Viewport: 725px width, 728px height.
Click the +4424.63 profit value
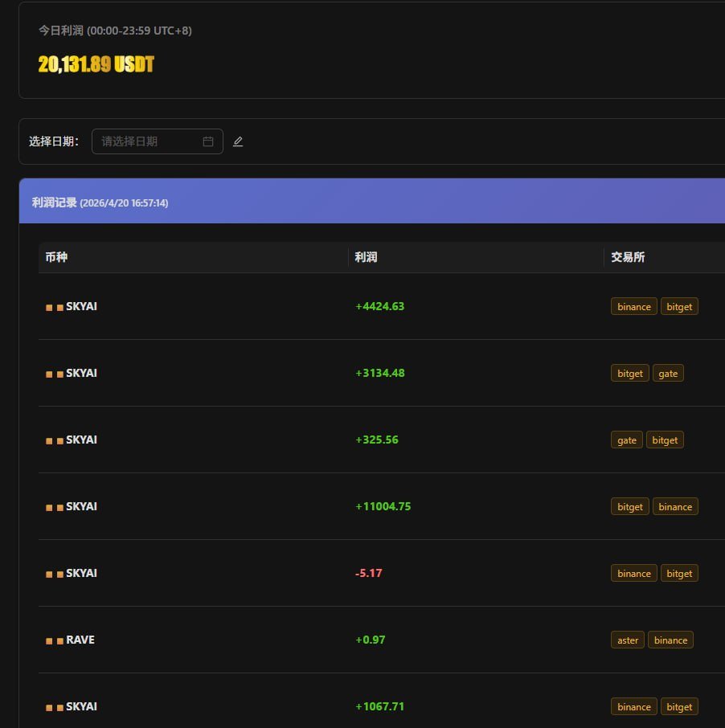(380, 306)
